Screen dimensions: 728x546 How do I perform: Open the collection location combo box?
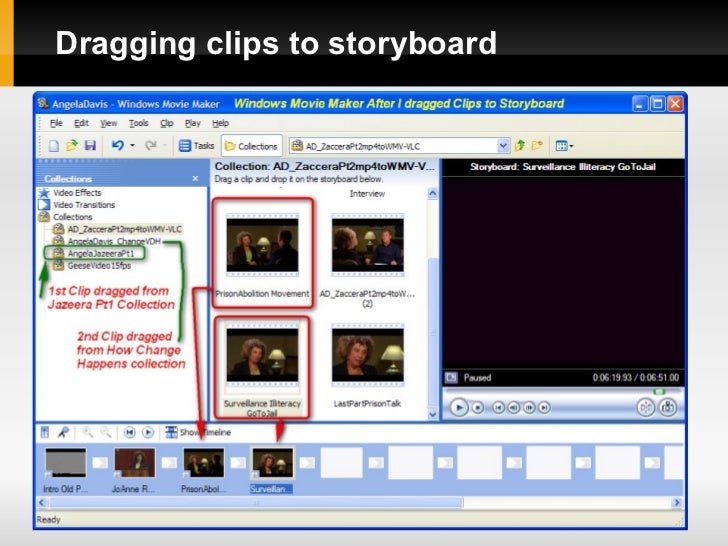click(x=399, y=146)
